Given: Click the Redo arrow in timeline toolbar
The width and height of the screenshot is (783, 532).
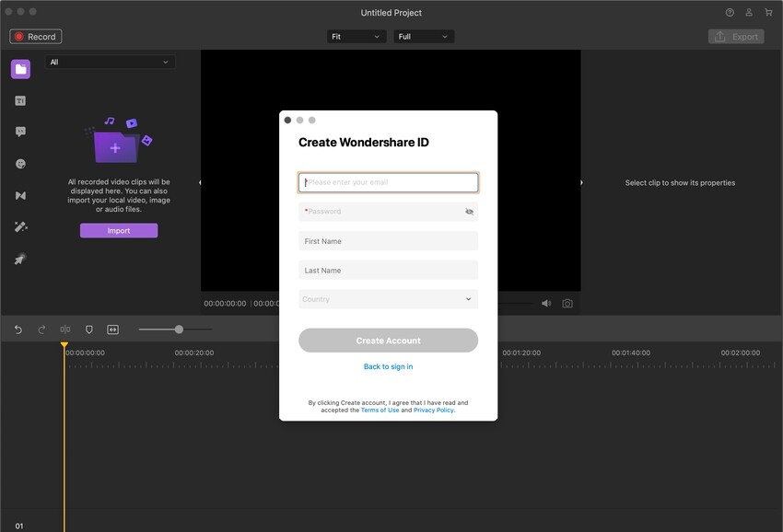Looking at the screenshot, I should click(x=42, y=330).
